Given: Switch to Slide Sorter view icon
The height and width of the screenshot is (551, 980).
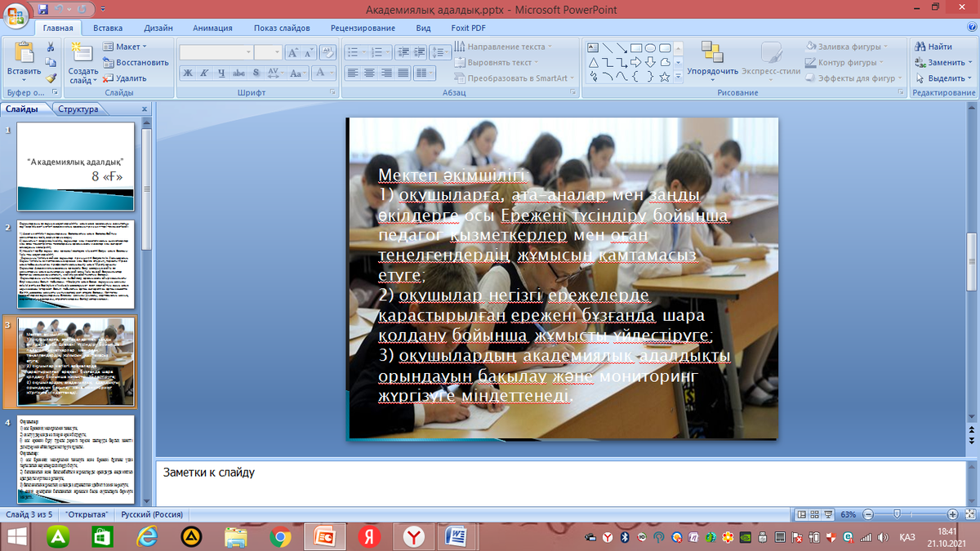Looking at the screenshot, I should point(816,514).
